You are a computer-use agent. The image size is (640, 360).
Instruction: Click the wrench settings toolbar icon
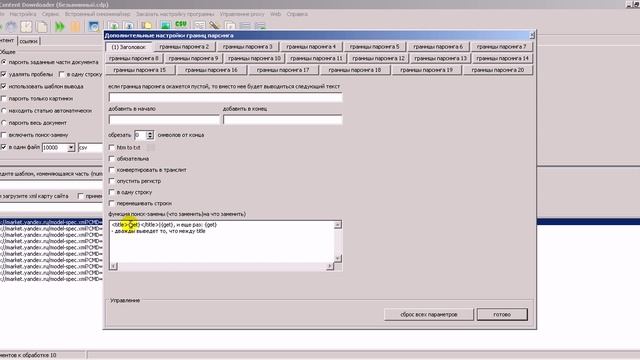[x=214, y=26]
